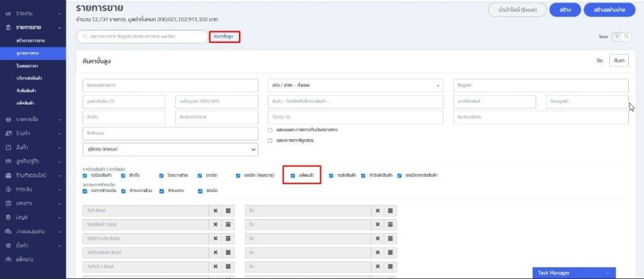This screenshot has height=279, width=644.
Task: Click the magnifier icon beside the filter icon
Action: (x=626, y=37)
